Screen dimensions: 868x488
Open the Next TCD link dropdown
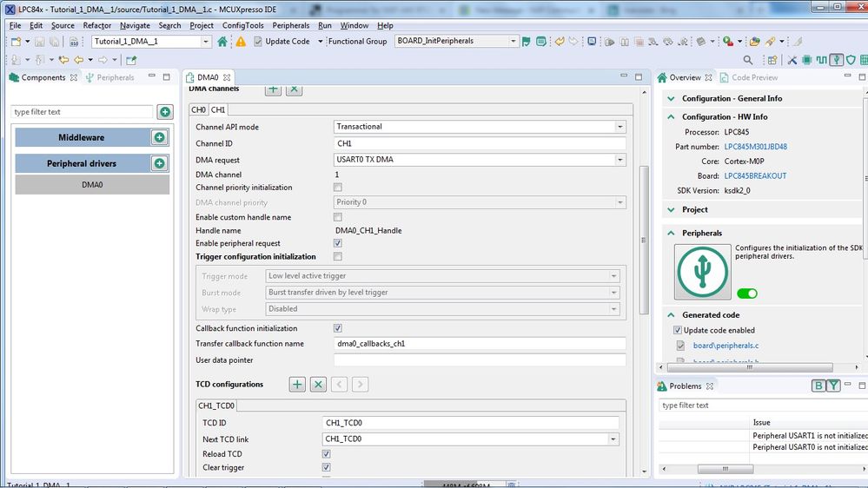613,439
